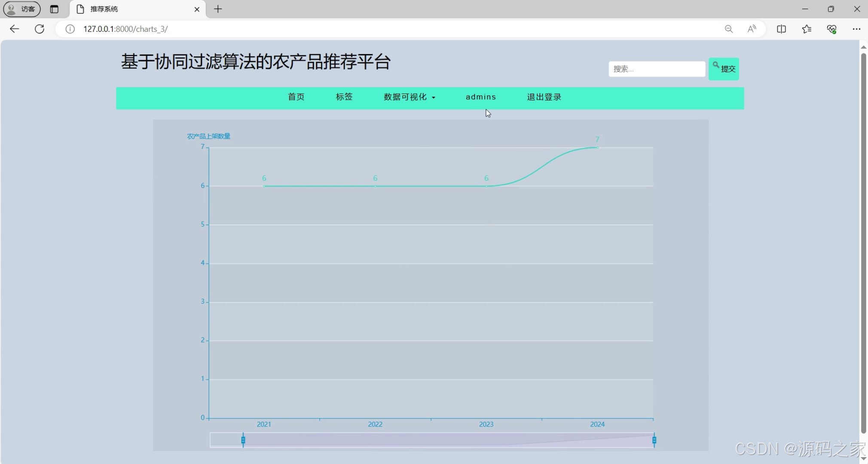Open a new browser tab

point(218,9)
